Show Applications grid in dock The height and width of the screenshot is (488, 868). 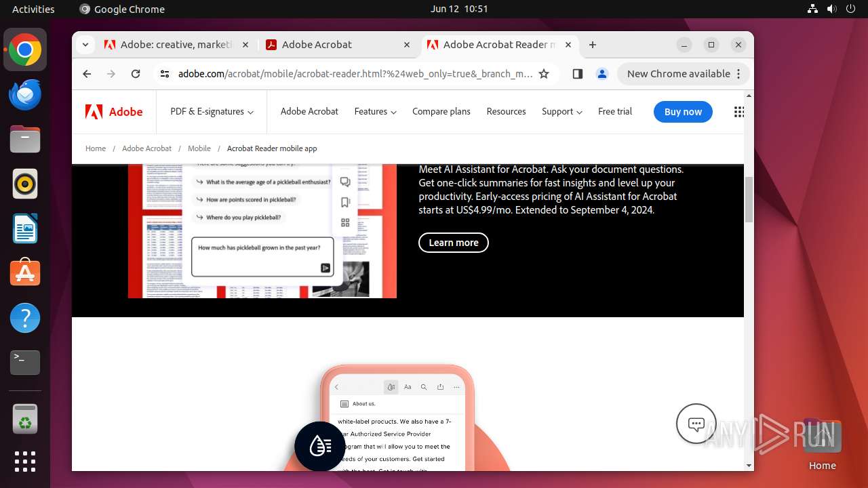pyautogui.click(x=25, y=462)
